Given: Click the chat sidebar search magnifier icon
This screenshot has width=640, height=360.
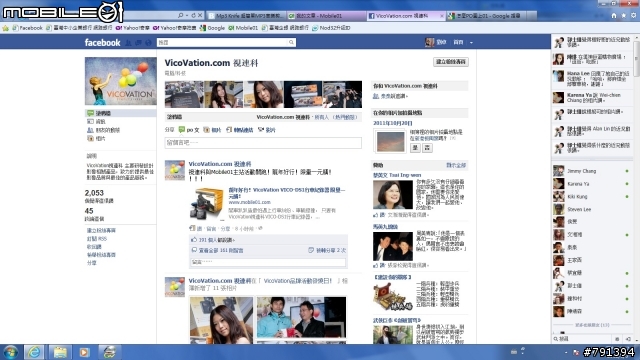Looking at the screenshot, I should 556,339.
